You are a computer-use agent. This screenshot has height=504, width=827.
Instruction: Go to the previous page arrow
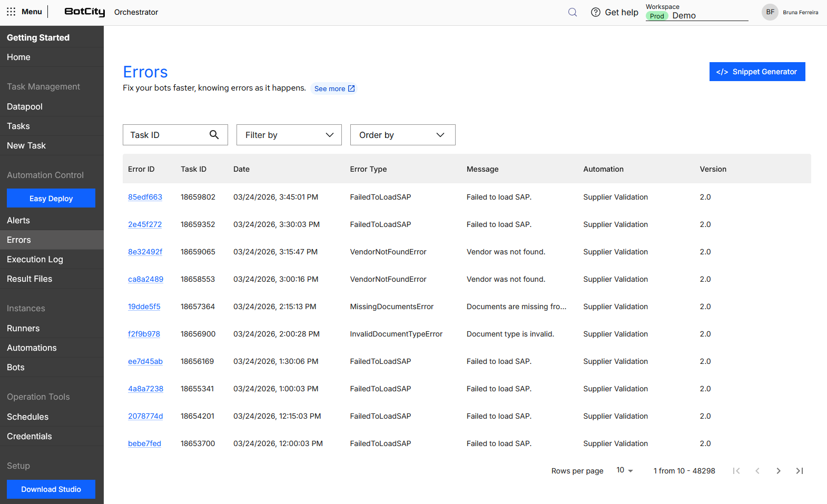pyautogui.click(x=757, y=471)
